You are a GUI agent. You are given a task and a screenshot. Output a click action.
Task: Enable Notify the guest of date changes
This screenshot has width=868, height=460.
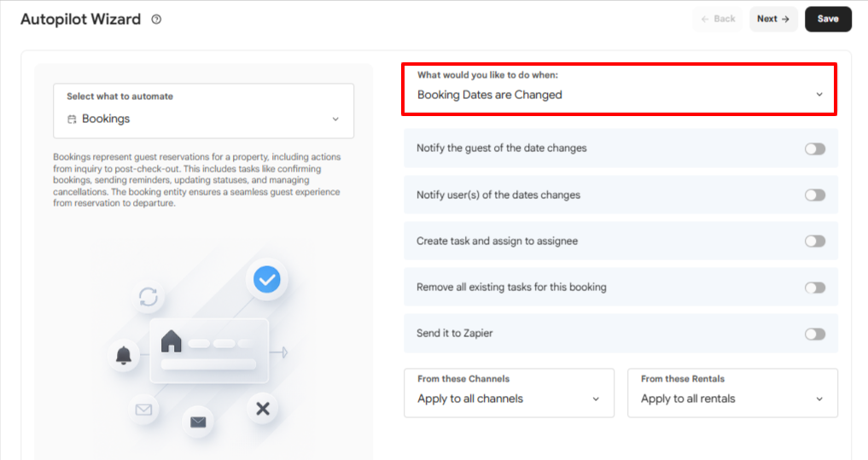click(815, 148)
